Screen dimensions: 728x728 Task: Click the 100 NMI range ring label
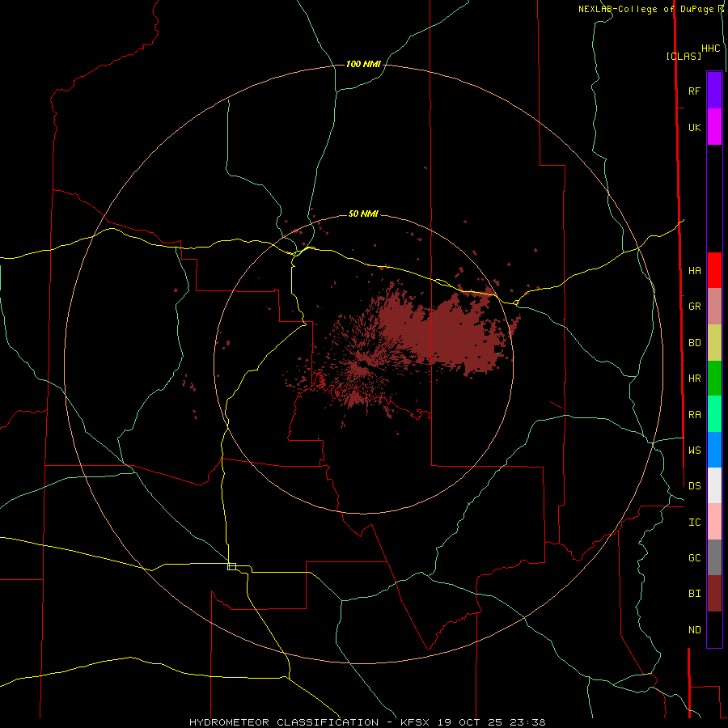click(363, 64)
